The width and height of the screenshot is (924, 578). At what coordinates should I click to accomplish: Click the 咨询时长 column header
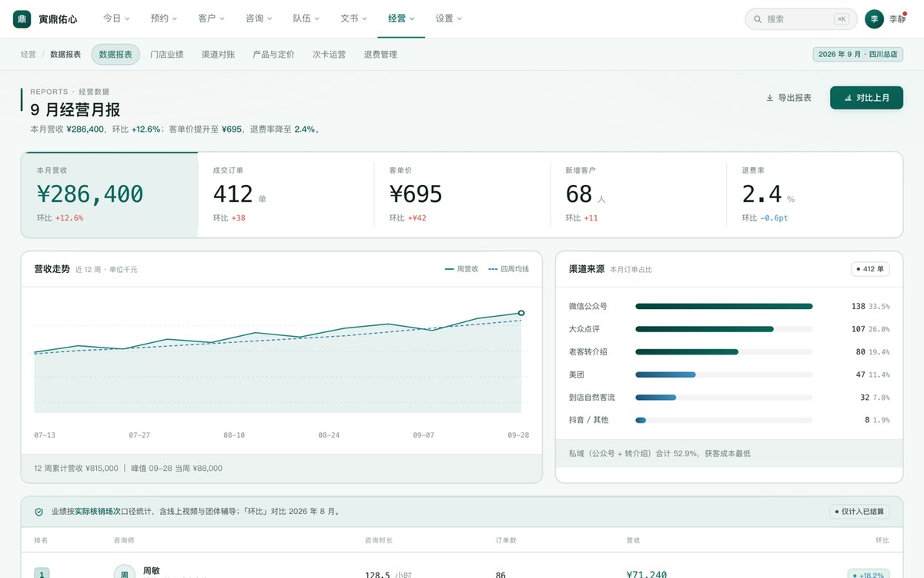[379, 541]
